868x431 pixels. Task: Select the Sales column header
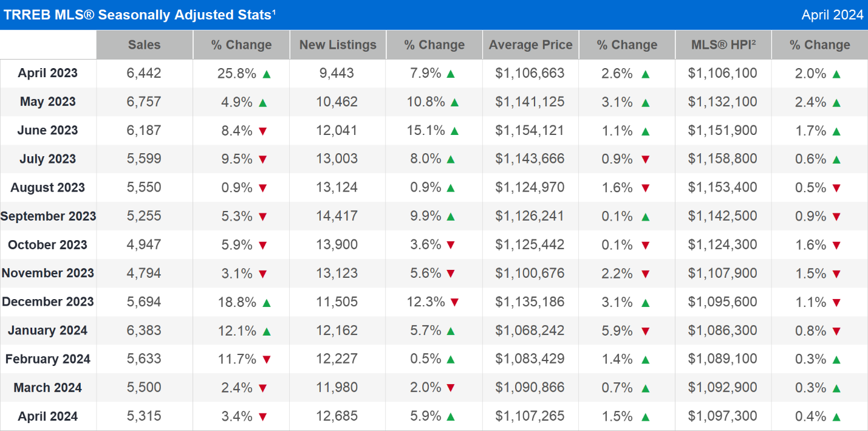(x=145, y=45)
